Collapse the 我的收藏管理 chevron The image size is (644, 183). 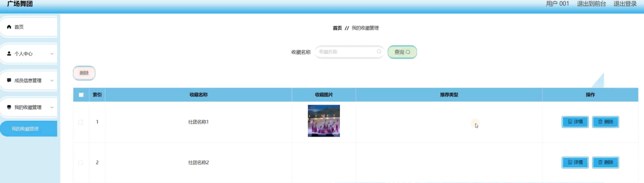point(52,107)
